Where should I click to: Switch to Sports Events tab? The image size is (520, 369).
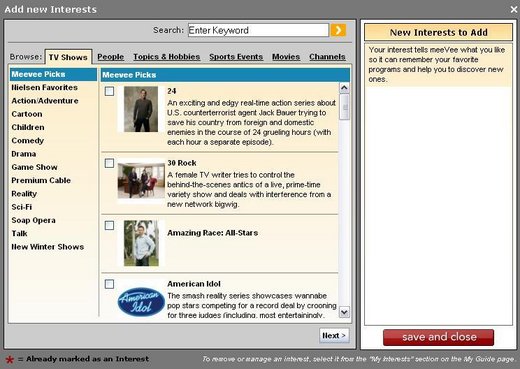(236, 57)
